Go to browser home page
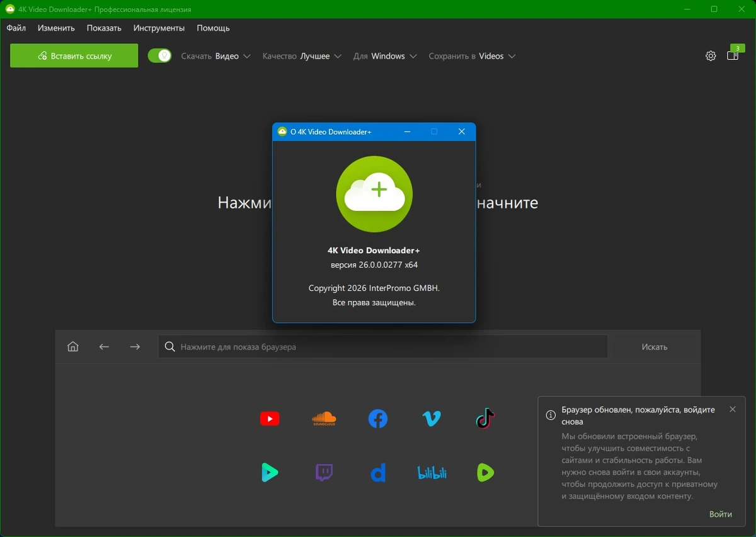The image size is (756, 537). pyautogui.click(x=73, y=347)
